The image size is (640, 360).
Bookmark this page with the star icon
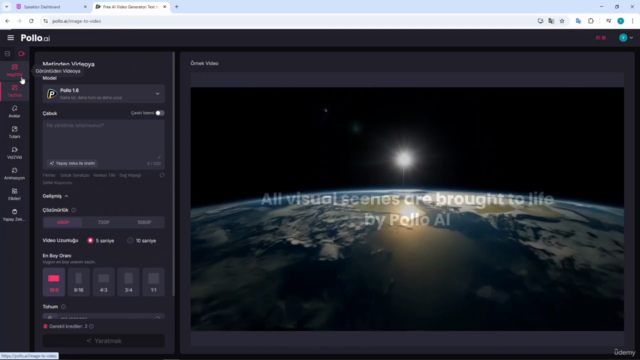tap(562, 21)
